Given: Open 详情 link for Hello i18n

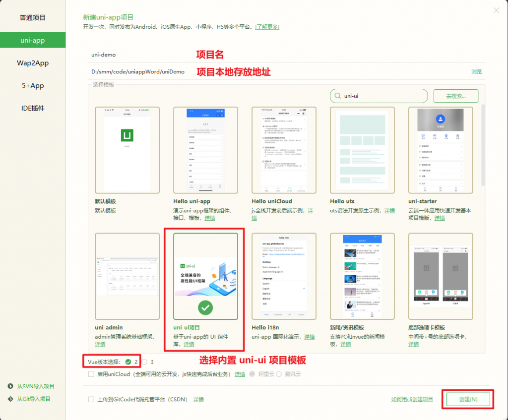Looking at the screenshot, I should click(x=310, y=337).
